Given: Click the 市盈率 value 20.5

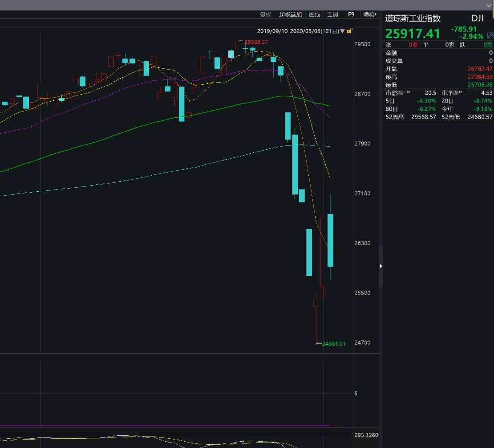Looking at the screenshot, I should tap(430, 93).
